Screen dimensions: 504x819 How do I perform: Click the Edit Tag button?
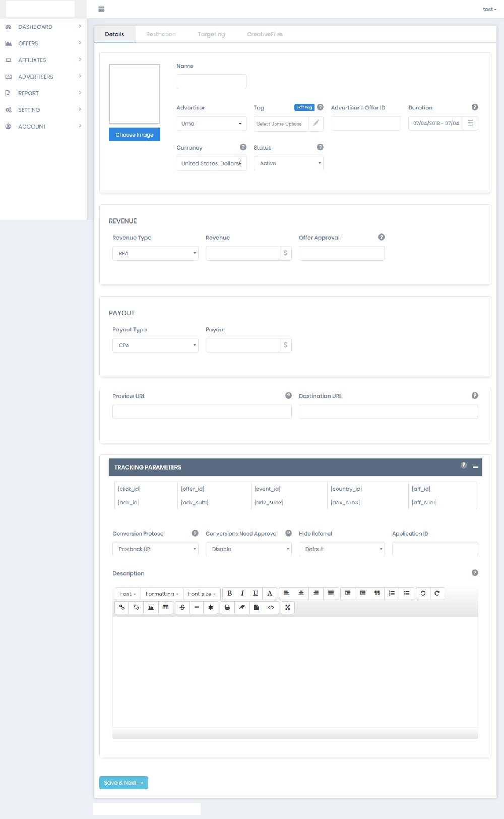304,107
